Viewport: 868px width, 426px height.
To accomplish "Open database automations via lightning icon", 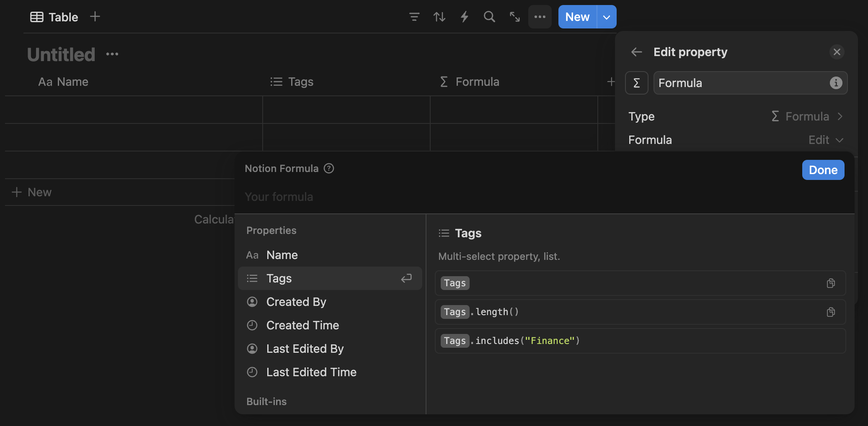I will [464, 17].
